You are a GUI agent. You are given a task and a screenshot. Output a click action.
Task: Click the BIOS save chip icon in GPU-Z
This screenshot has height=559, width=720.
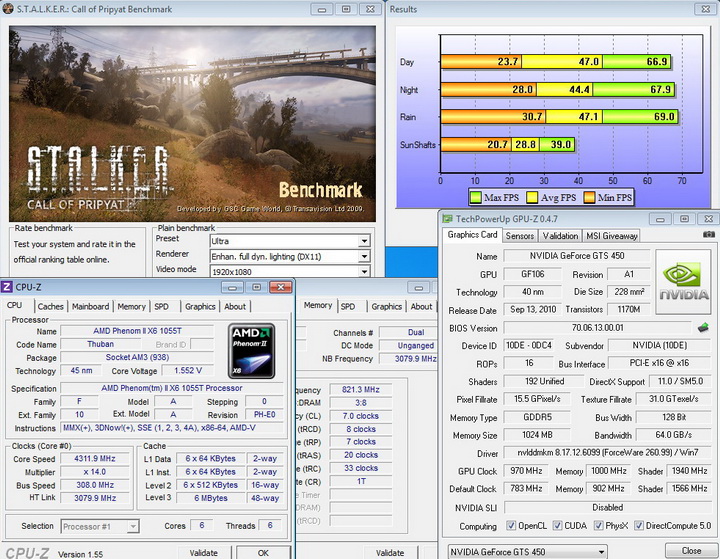pyautogui.click(x=703, y=327)
